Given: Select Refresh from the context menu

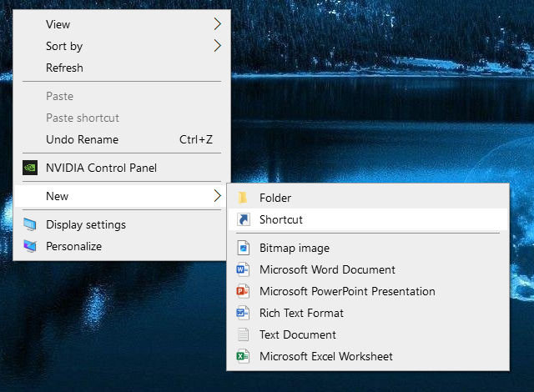Looking at the screenshot, I should pos(64,68).
